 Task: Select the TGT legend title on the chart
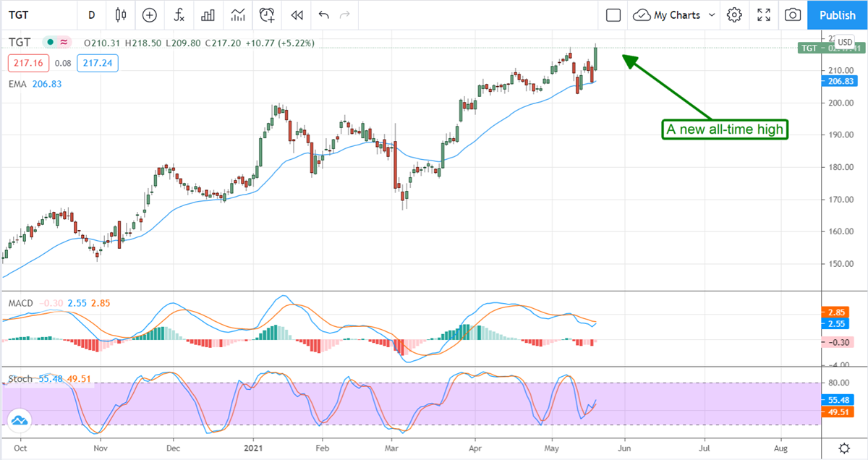(20, 43)
